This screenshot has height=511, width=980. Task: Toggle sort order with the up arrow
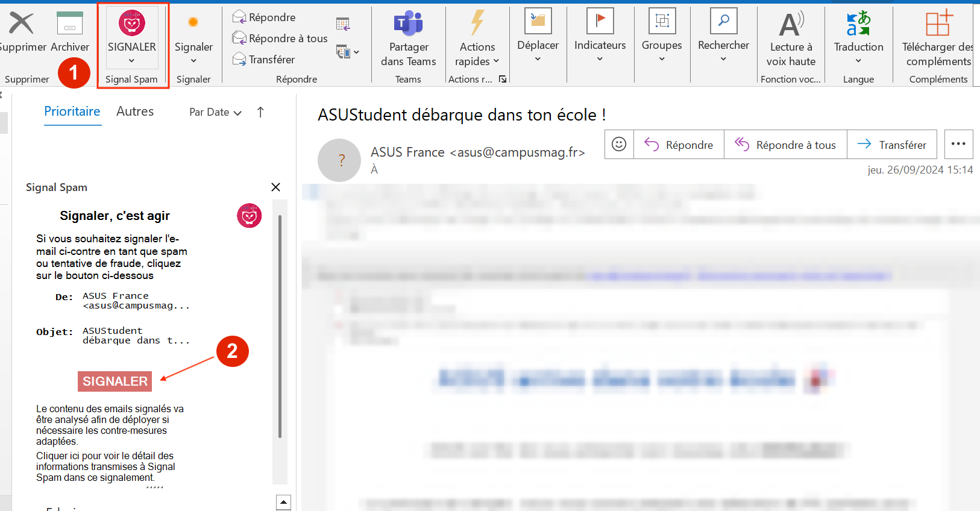[260, 112]
